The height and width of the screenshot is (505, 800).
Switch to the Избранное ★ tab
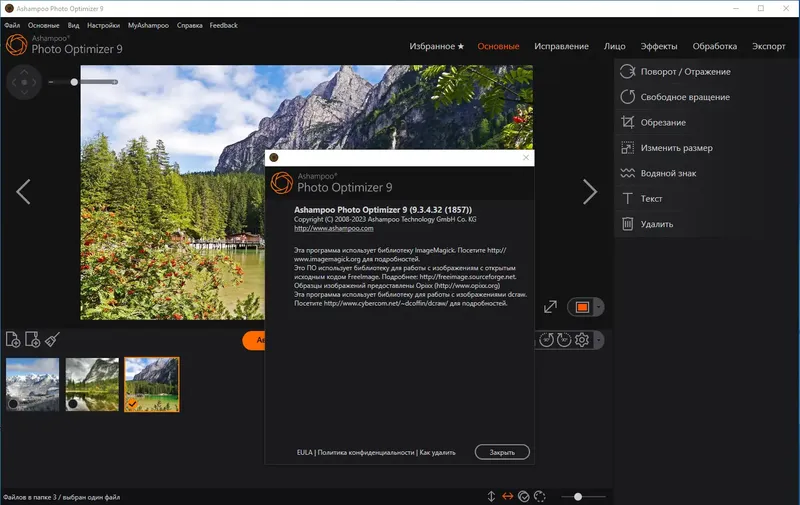click(437, 46)
